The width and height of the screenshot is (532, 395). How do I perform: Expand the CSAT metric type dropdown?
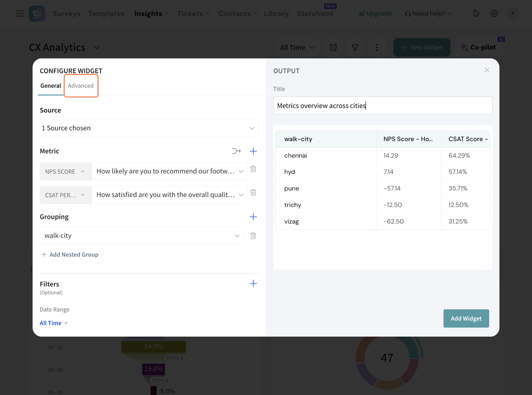click(65, 195)
